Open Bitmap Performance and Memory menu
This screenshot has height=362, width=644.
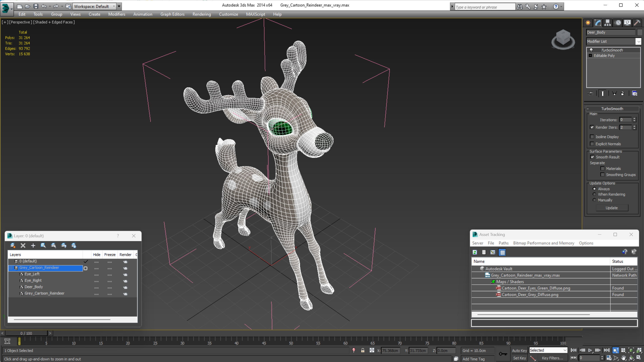(544, 243)
